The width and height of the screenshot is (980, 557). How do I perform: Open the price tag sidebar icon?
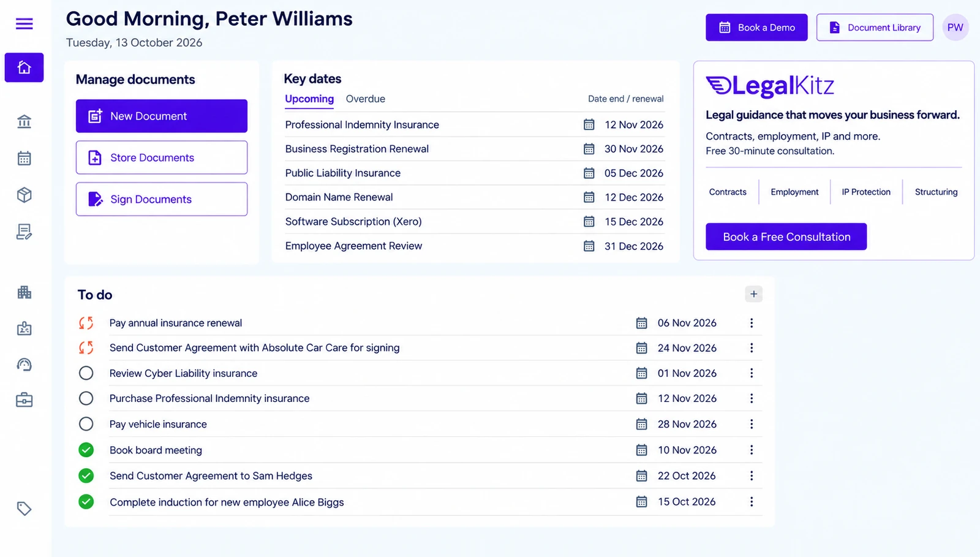[x=24, y=509]
